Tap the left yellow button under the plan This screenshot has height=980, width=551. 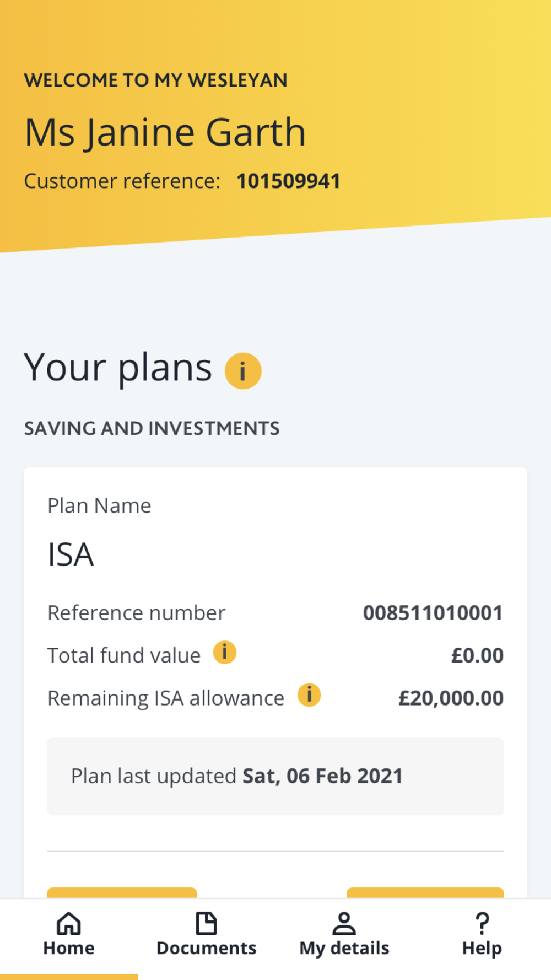coord(122,893)
